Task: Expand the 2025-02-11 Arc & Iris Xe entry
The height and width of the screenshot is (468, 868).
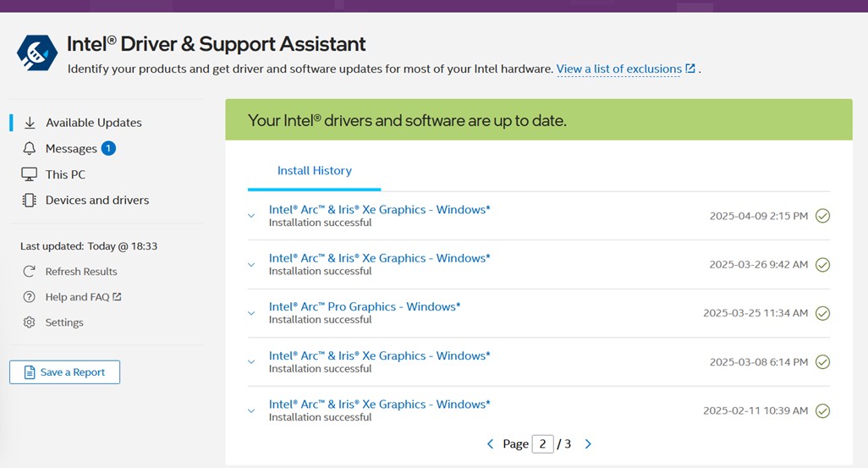Action: point(251,411)
